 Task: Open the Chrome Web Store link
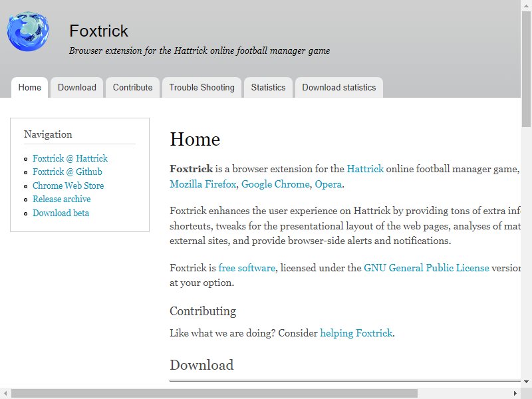coord(68,186)
